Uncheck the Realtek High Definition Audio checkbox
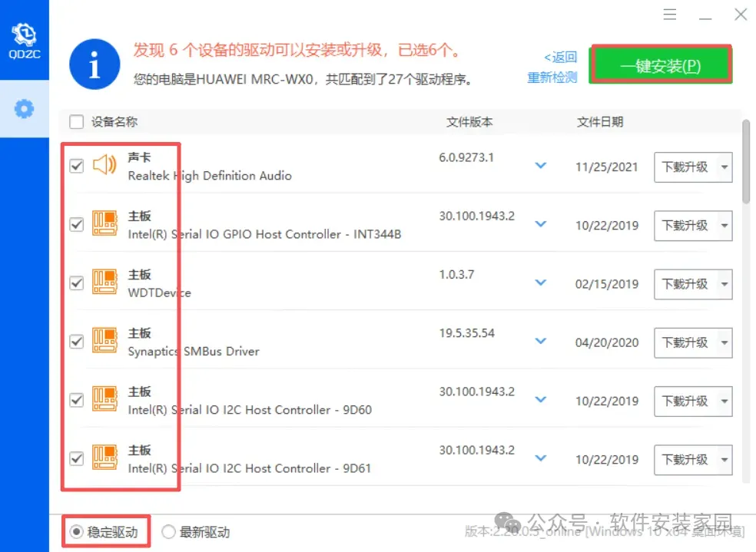The height and width of the screenshot is (552, 756). pyautogui.click(x=77, y=166)
